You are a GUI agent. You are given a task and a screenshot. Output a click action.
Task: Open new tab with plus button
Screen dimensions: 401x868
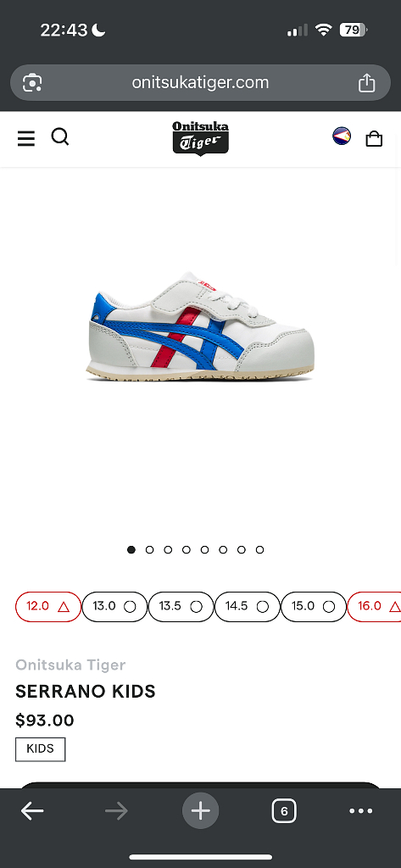[200, 811]
